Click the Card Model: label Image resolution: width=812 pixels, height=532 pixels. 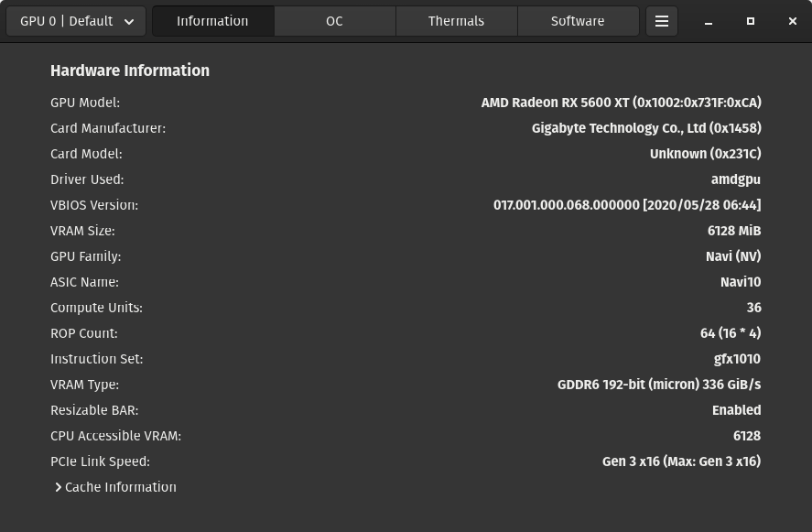pyautogui.click(x=86, y=154)
